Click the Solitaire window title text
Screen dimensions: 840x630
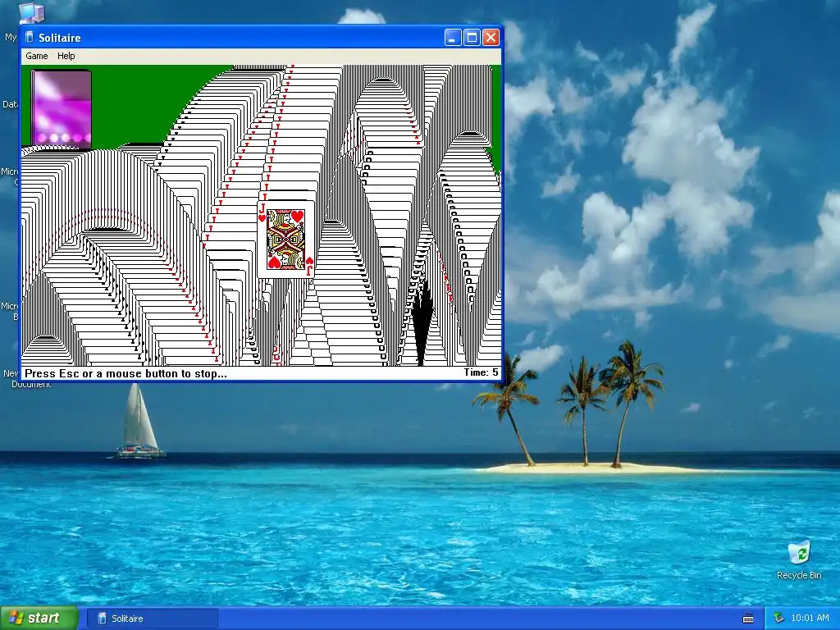59,38
